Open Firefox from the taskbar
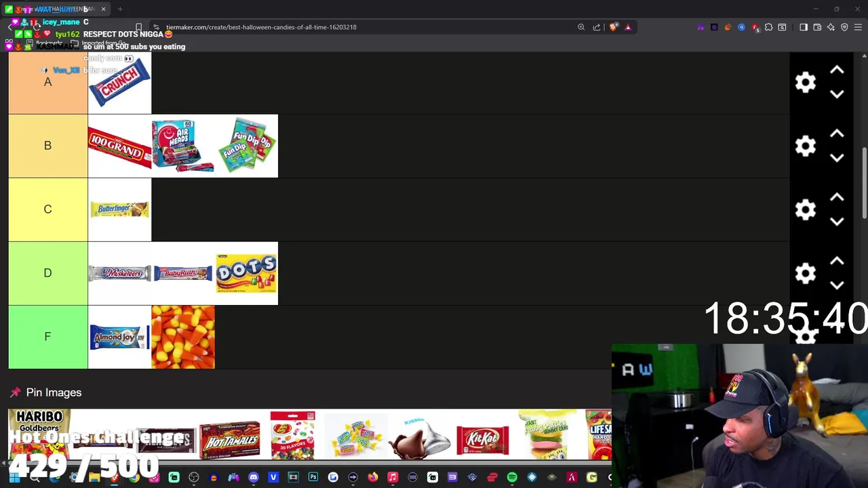 tap(373, 477)
